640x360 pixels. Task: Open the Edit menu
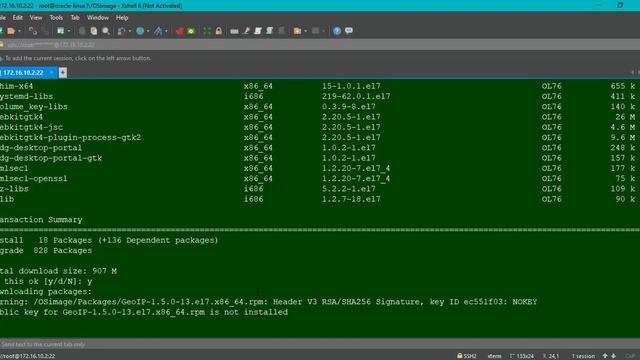click(x=18, y=18)
